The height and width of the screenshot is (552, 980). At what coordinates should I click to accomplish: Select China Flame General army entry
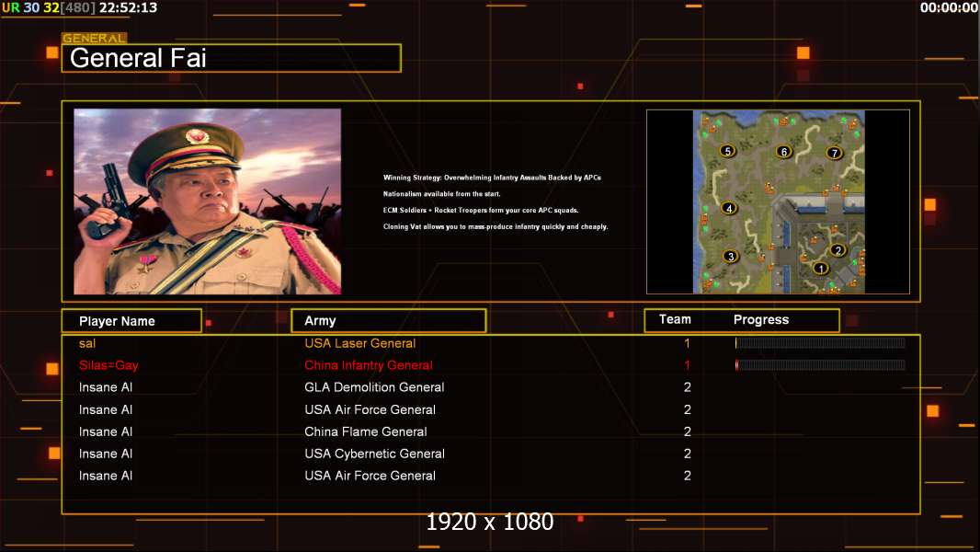pyautogui.click(x=366, y=431)
